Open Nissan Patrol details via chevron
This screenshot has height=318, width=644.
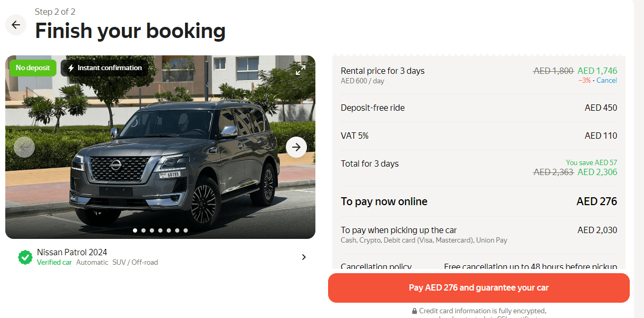(304, 257)
